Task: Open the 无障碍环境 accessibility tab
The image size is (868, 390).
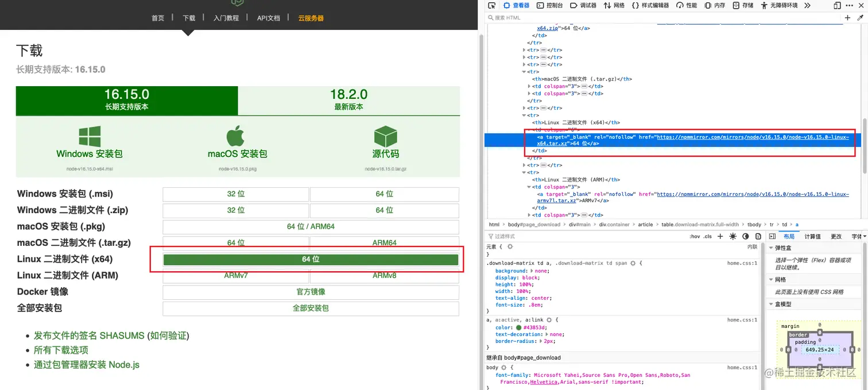Action: point(779,5)
